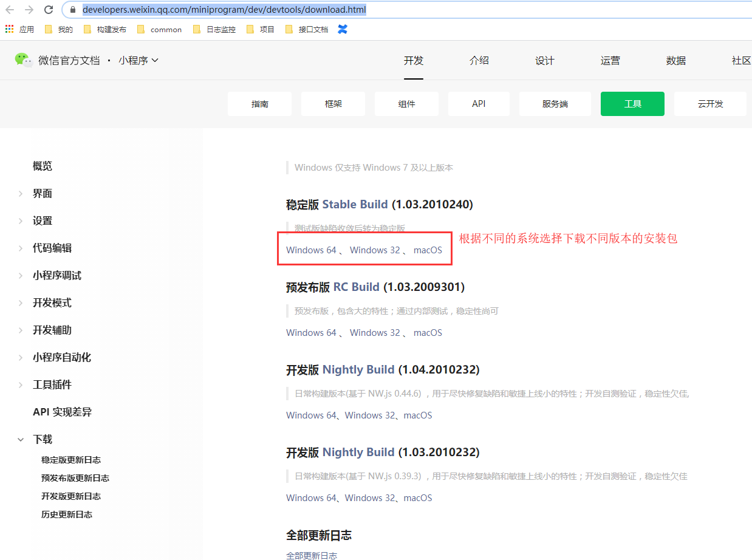Image resolution: width=752 pixels, height=560 pixels.
Task: Open the 构建发布 bookmark folder
Action: [104, 29]
